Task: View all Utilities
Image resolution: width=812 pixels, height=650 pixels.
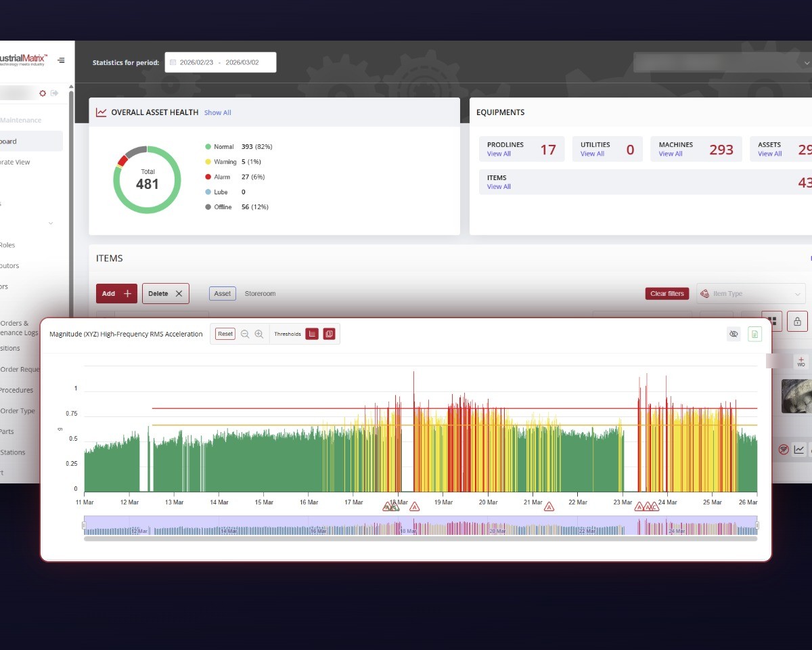Action: point(592,154)
